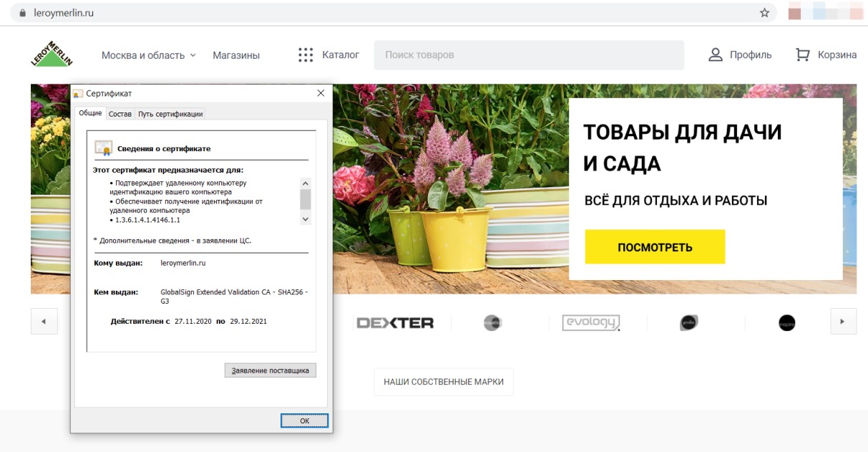Click the yellow ПОСМОТРЕТЬ button
This screenshot has width=868, height=452.
click(655, 247)
